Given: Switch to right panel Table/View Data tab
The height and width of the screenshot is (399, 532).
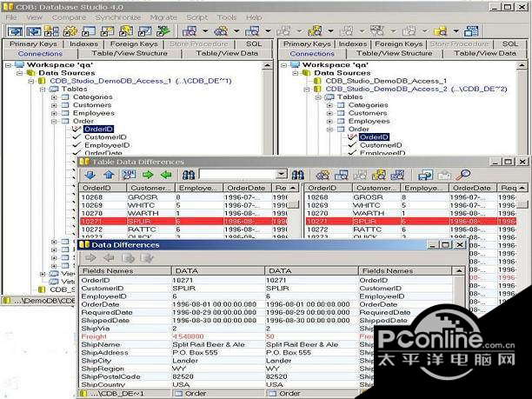Looking at the screenshot, I should pos(484,54).
